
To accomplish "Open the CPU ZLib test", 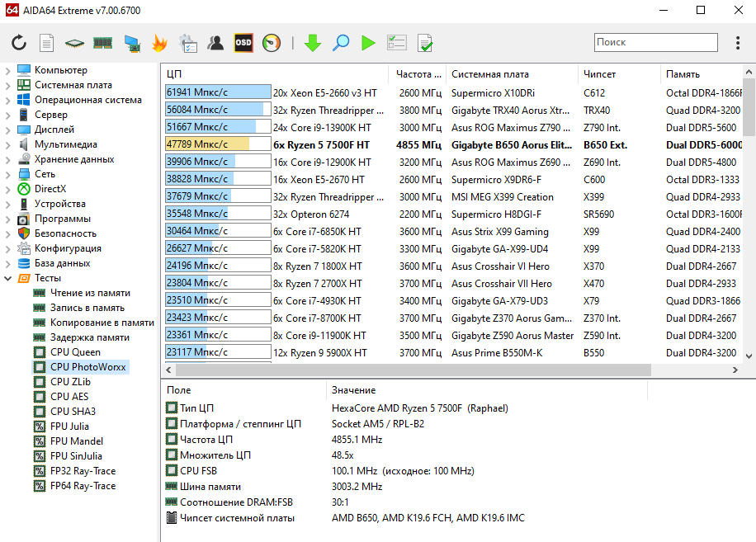I will pyautogui.click(x=70, y=382).
